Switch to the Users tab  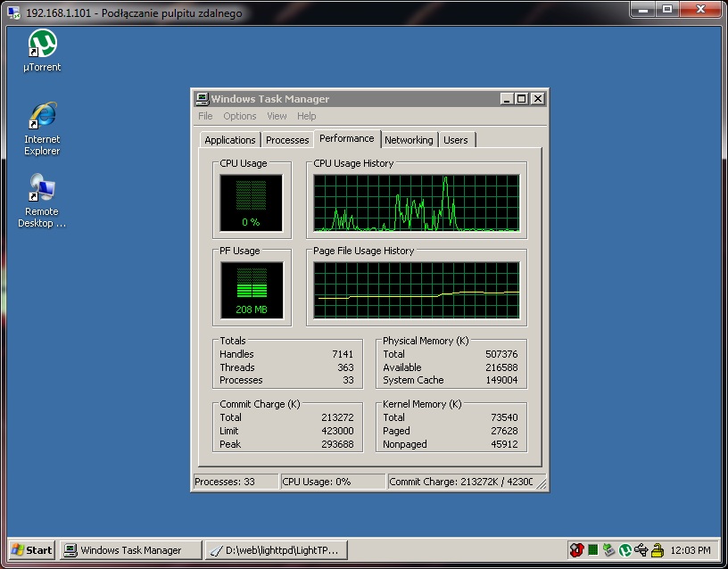point(456,140)
